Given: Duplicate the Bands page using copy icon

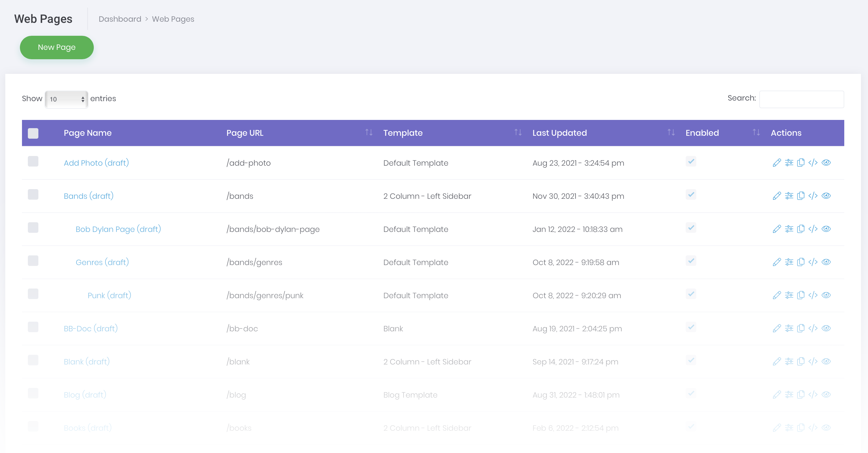Looking at the screenshot, I should coord(801,196).
